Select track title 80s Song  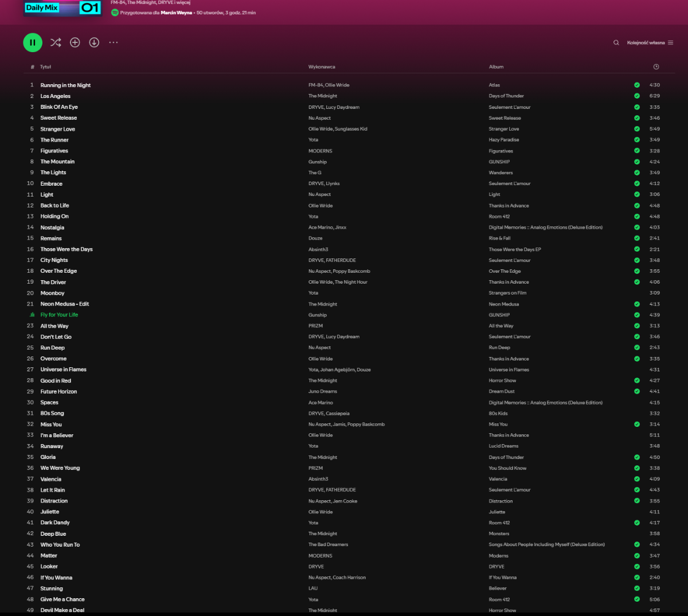coord(52,413)
